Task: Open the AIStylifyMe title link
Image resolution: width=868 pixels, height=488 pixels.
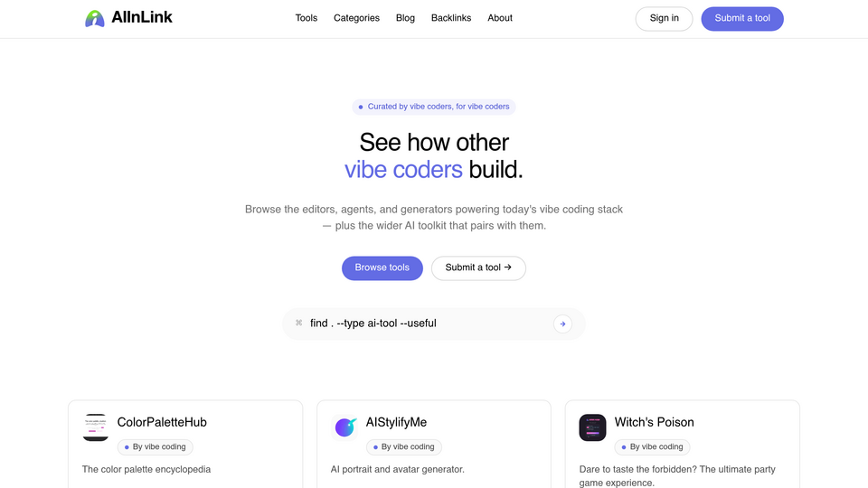Action: (396, 422)
